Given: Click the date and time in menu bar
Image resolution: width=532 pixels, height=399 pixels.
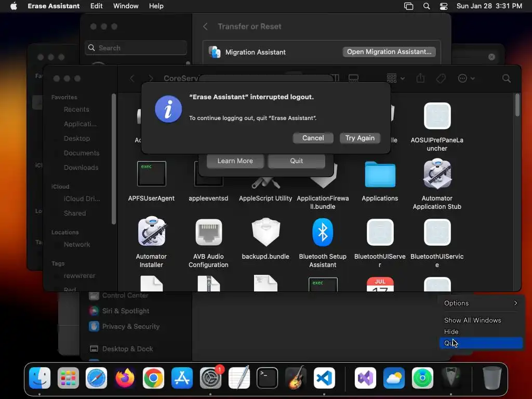Looking at the screenshot, I should pos(489,6).
